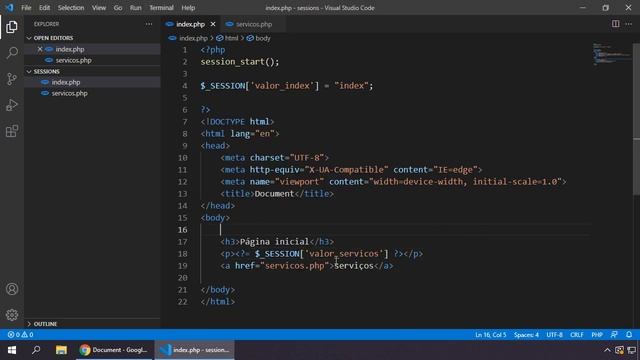The width and height of the screenshot is (640, 360).
Task: Click the split editor right icon
Action: (615, 24)
